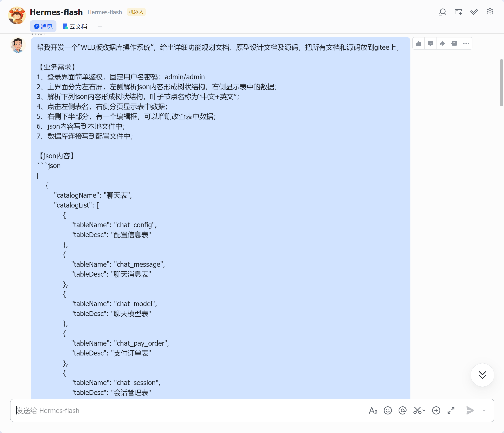
Task: Open the plus attachment menu in input box
Action: [x=436, y=411]
